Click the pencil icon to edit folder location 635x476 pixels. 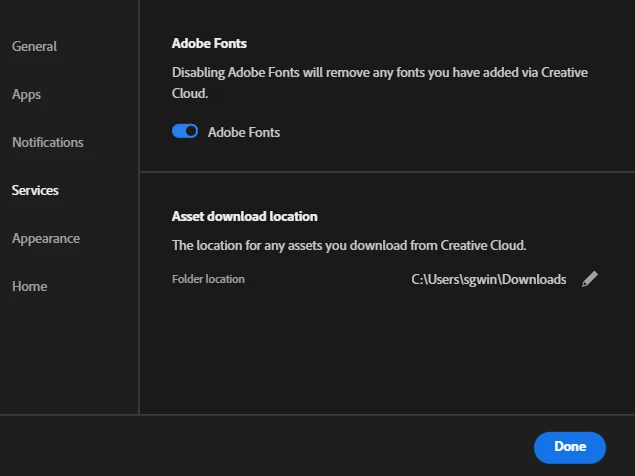[590, 279]
